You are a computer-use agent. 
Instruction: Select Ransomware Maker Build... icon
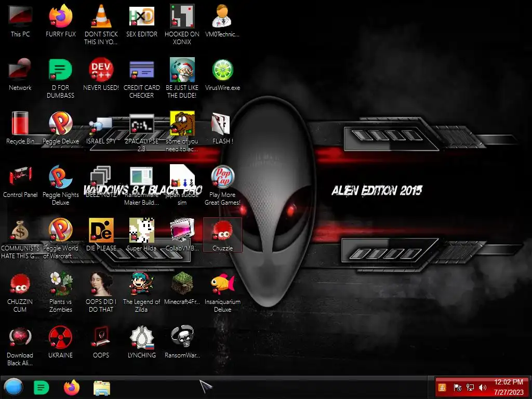click(x=141, y=185)
